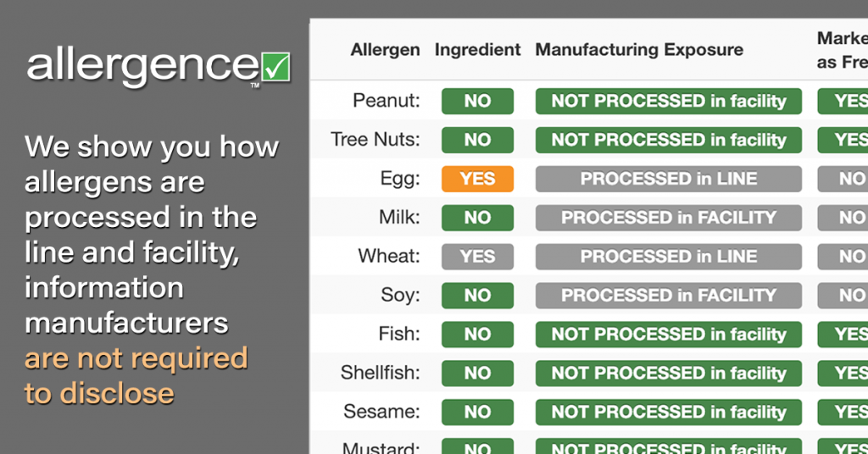Click Tree Nuts NOT PROCESSED in facility badge
The height and width of the screenshot is (454, 868).
click(x=668, y=140)
